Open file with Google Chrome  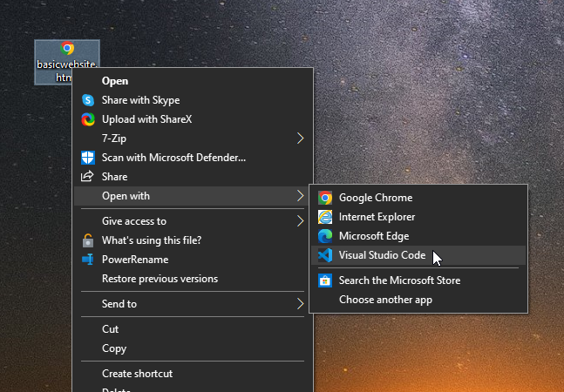point(418,198)
